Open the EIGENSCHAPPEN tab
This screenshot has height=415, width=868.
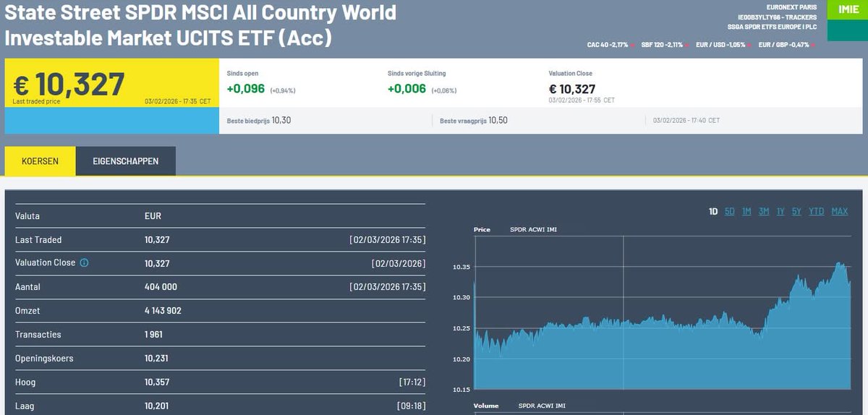coord(126,161)
